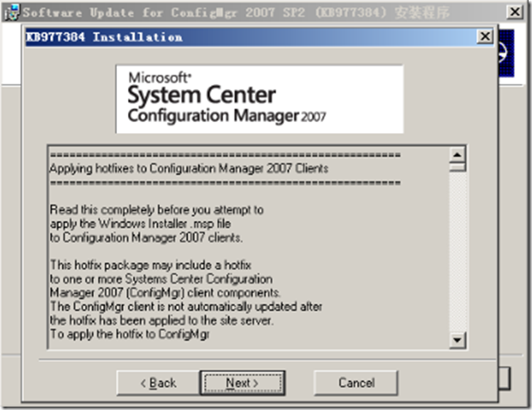Click the text 'Applying hotfixes to Configuration Manager 2007 Clients'
Screen dimensions: 532x410
pyautogui.click(x=189, y=169)
